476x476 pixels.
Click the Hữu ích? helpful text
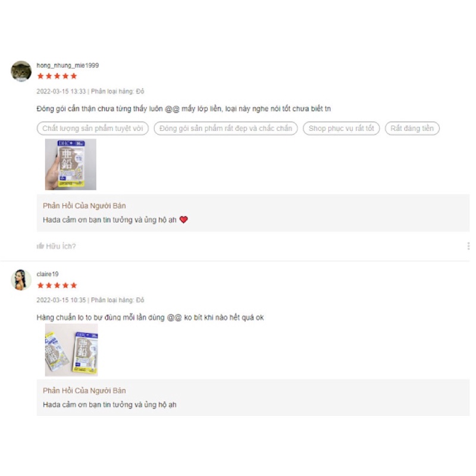point(61,246)
